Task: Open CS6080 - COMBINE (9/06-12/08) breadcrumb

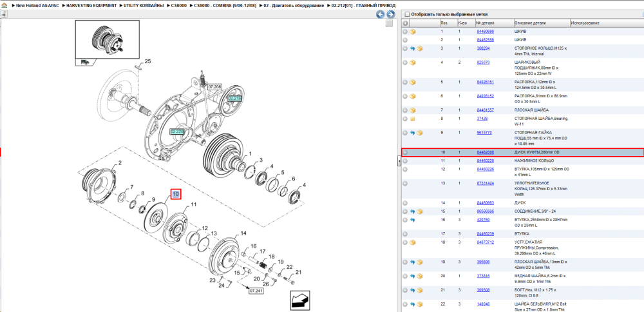Action: tap(225, 6)
